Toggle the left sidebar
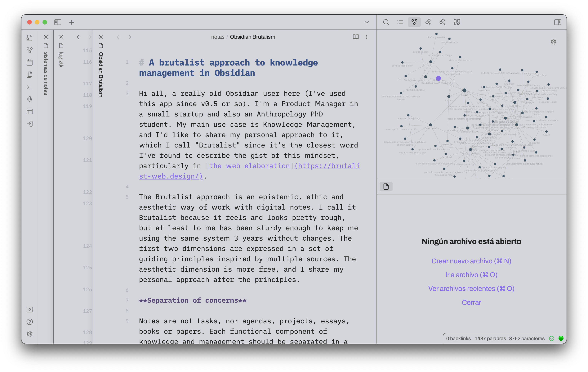 point(58,22)
